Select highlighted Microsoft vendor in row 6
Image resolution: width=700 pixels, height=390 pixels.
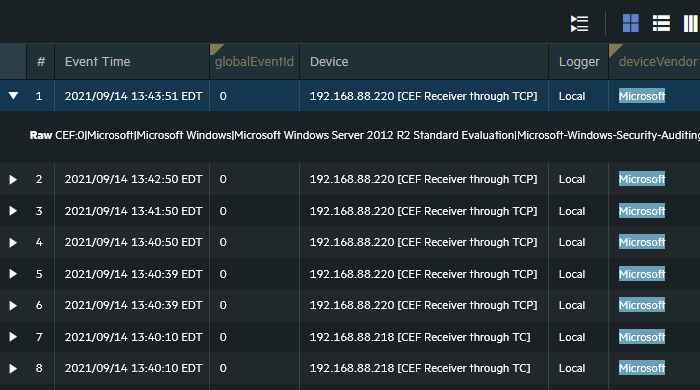click(642, 305)
